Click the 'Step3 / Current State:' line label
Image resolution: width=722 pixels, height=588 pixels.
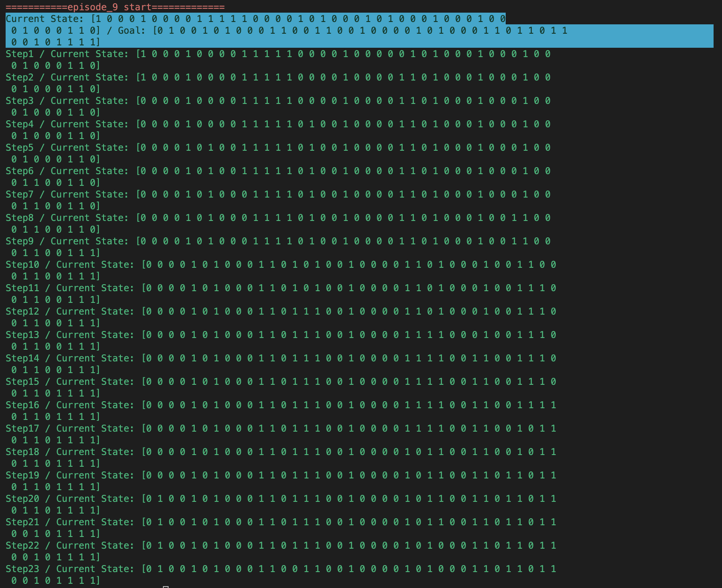67,101
